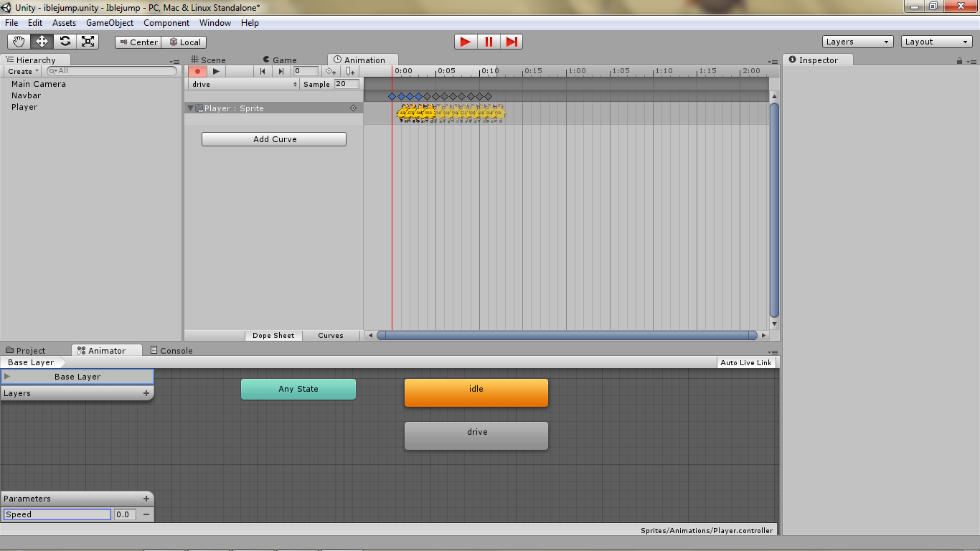The width and height of the screenshot is (980, 551).
Task: Open the Window menu
Action: point(215,23)
